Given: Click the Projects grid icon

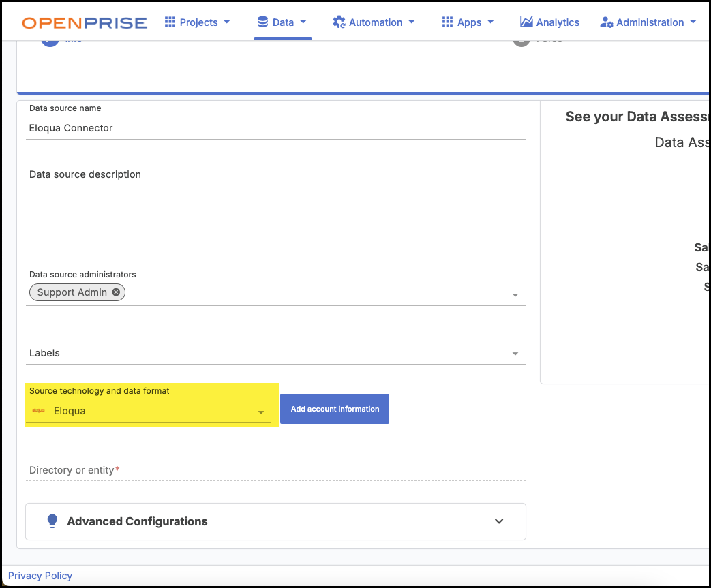Looking at the screenshot, I should pos(170,22).
